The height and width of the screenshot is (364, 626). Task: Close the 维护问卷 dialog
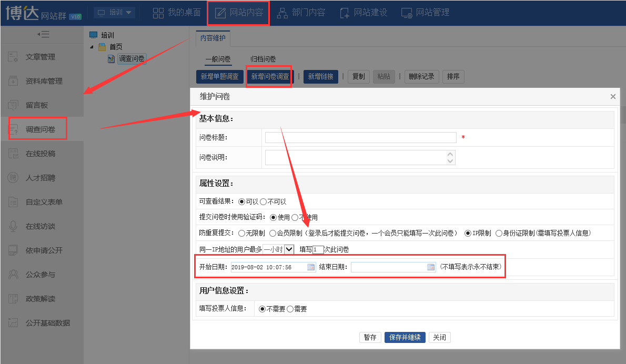613,97
